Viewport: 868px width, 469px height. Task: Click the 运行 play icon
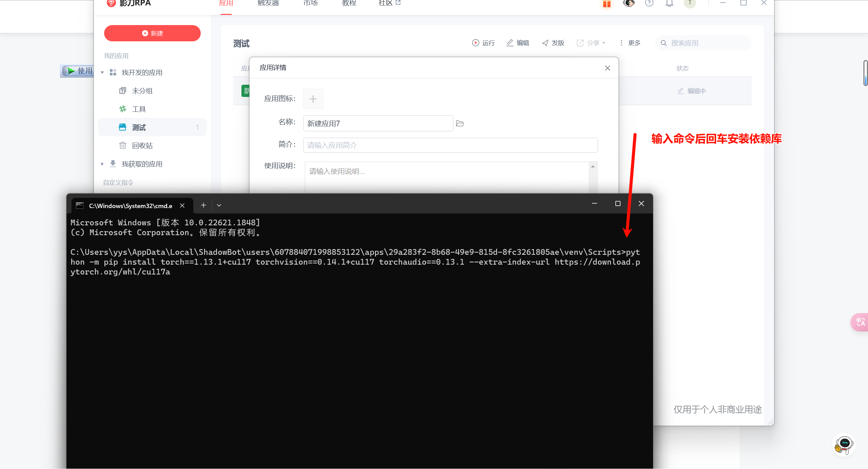(x=475, y=43)
